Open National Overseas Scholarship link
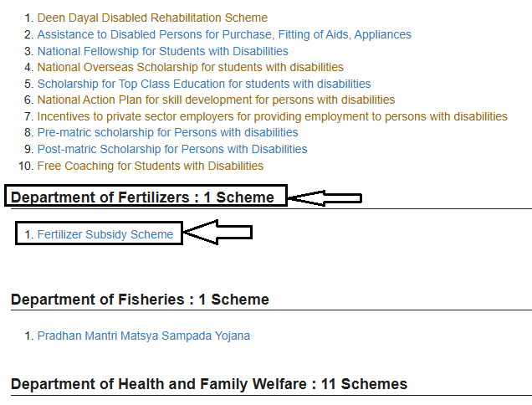 (191, 67)
